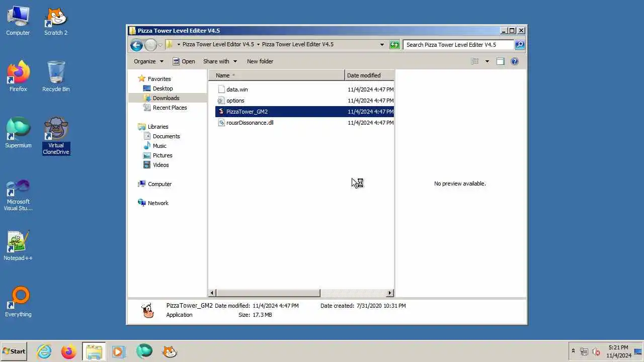Select Downloads in the navigation pane
Image resolution: width=644 pixels, height=362 pixels.
[x=166, y=98]
